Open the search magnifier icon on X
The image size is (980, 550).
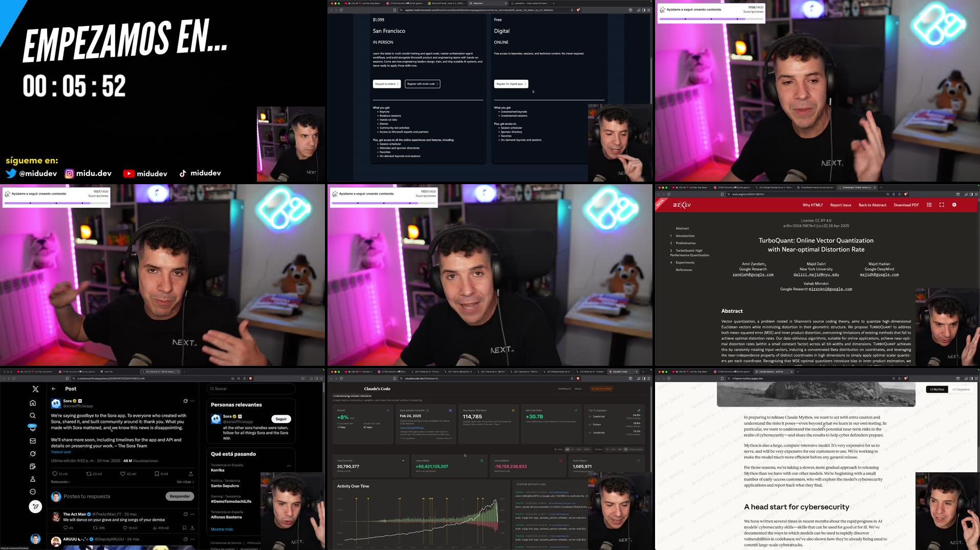[x=33, y=415]
